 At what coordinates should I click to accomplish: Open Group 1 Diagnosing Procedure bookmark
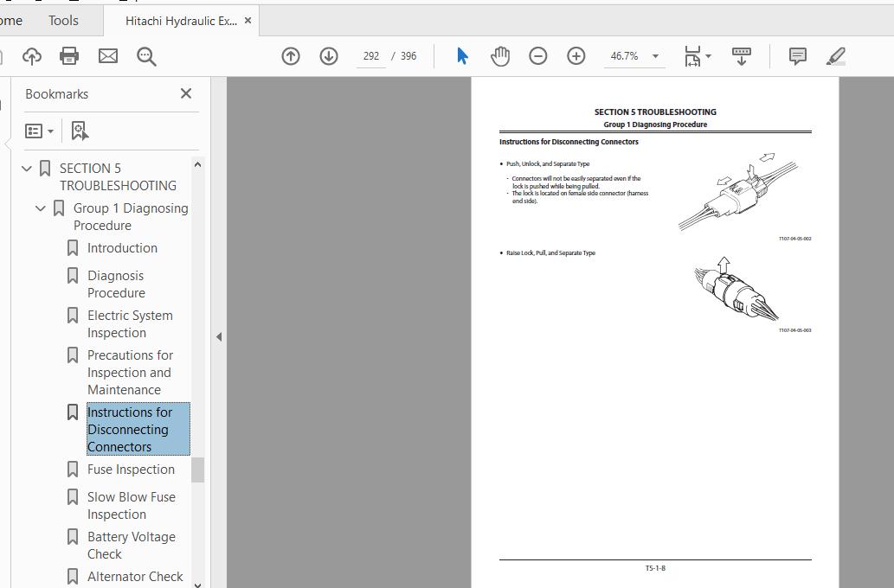coord(131,216)
